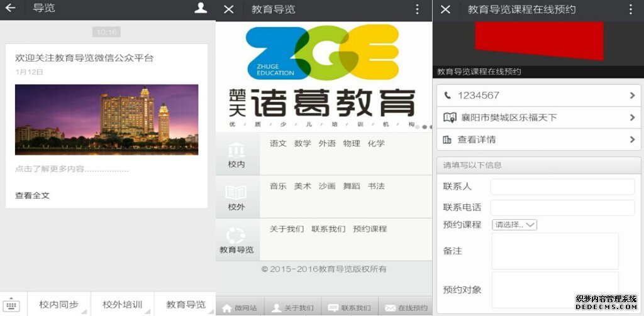Open the hotel night photo thumbnail
644x316 pixels.
(106, 120)
